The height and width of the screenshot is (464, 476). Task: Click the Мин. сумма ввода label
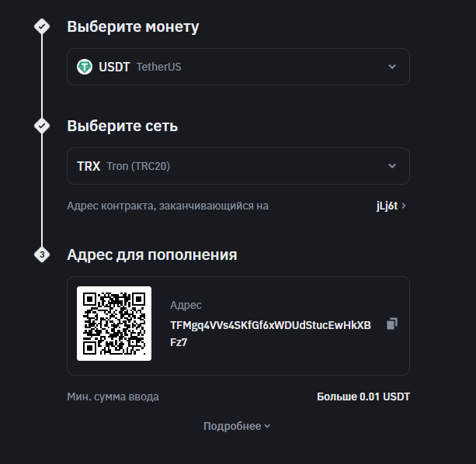(113, 396)
